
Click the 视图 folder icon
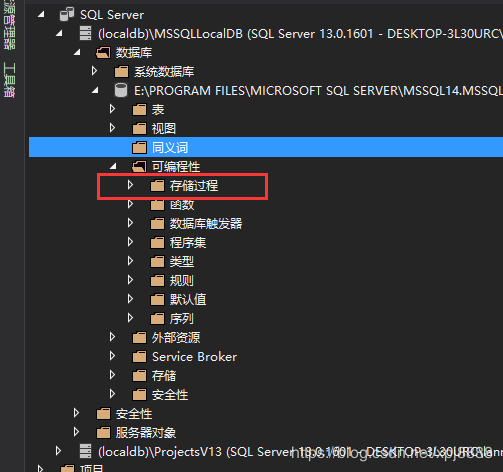click(139, 128)
